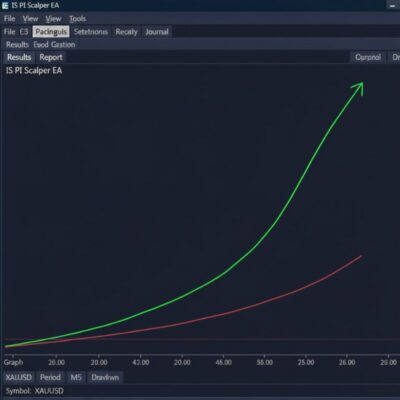Viewport: 400px width, 400px height.
Task: Click axis value 48.00
Action: tap(223, 362)
